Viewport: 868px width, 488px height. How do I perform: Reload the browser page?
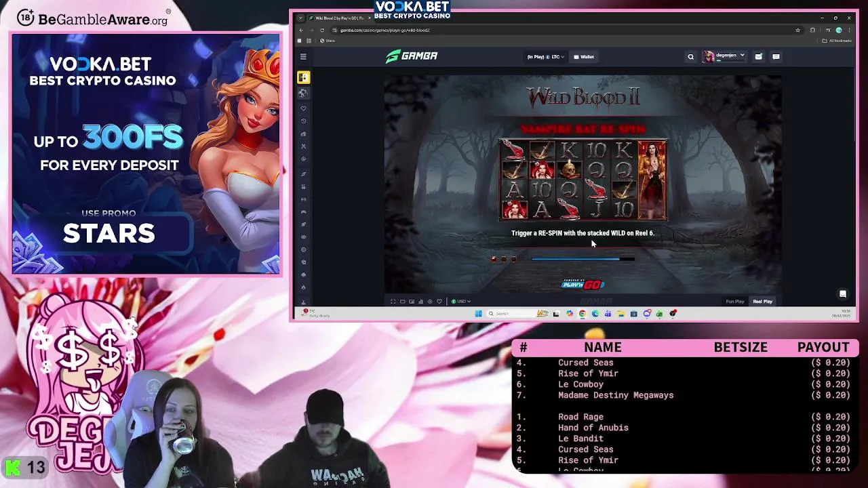pos(322,30)
